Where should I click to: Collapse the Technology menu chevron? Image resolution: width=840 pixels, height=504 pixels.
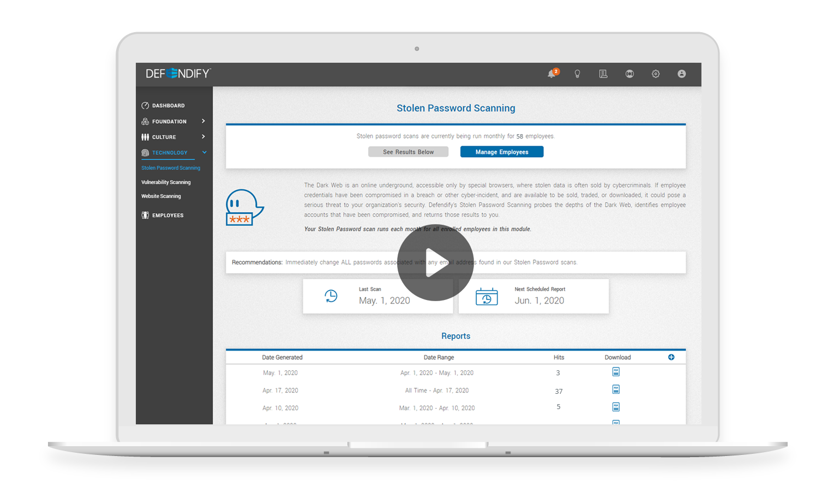[205, 152]
